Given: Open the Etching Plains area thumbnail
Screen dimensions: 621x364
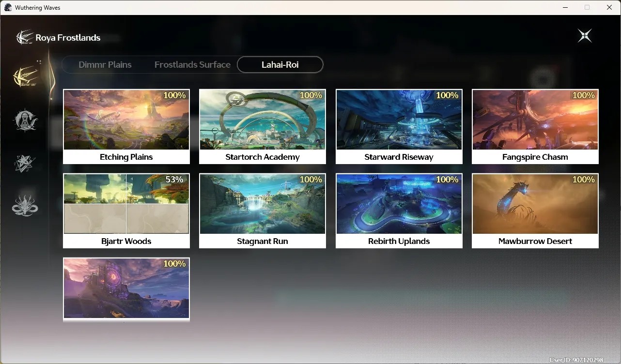Looking at the screenshot, I should click(126, 120).
